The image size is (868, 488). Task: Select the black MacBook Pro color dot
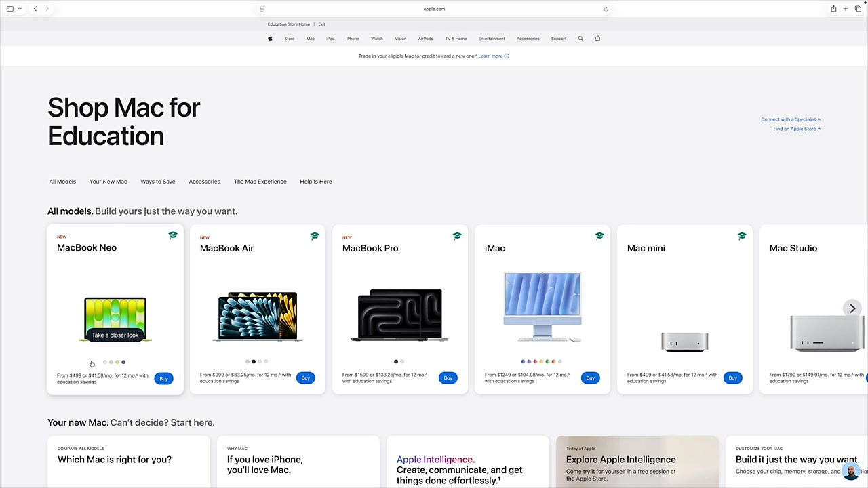(396, 361)
